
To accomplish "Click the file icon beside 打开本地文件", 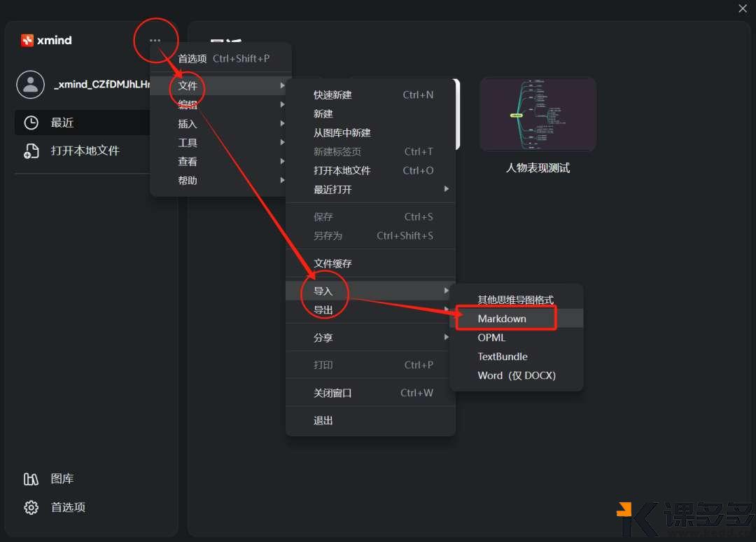I will (x=32, y=149).
